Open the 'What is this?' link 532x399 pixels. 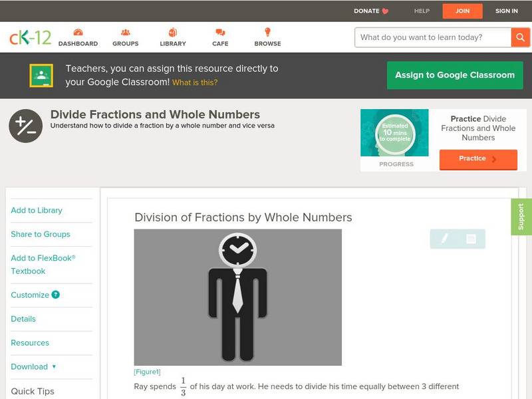pyautogui.click(x=195, y=82)
